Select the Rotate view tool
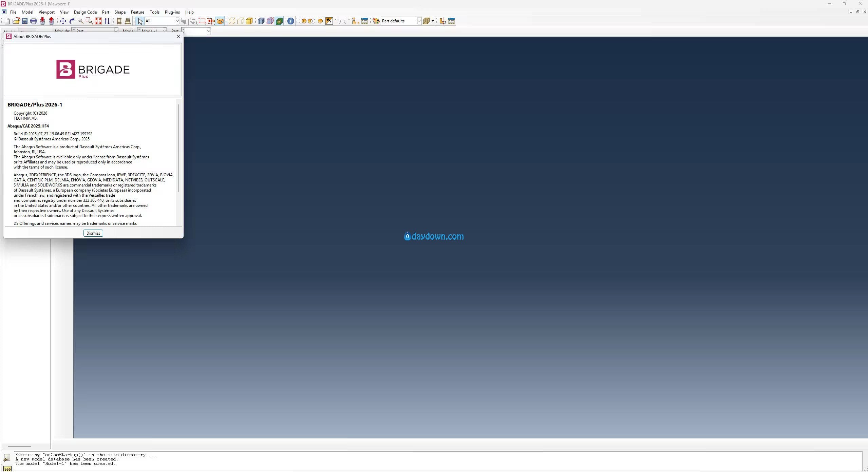The height and width of the screenshot is (472, 868). click(x=72, y=21)
